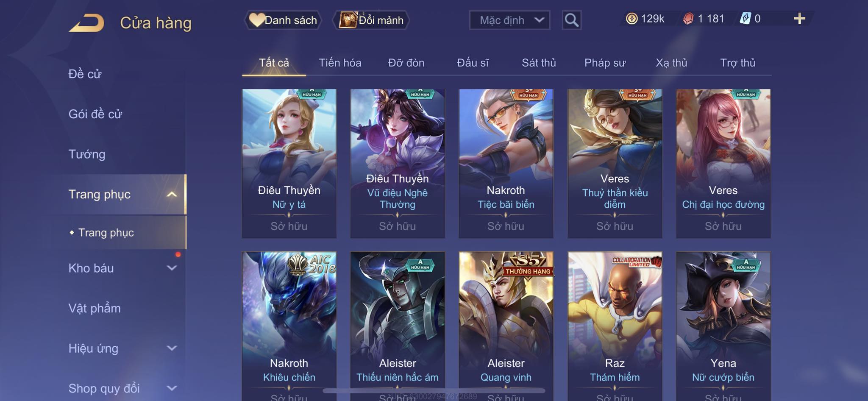Screen dimensions: 868x401
Task: Expand the Kho báu sidebar section
Action: coord(172,268)
